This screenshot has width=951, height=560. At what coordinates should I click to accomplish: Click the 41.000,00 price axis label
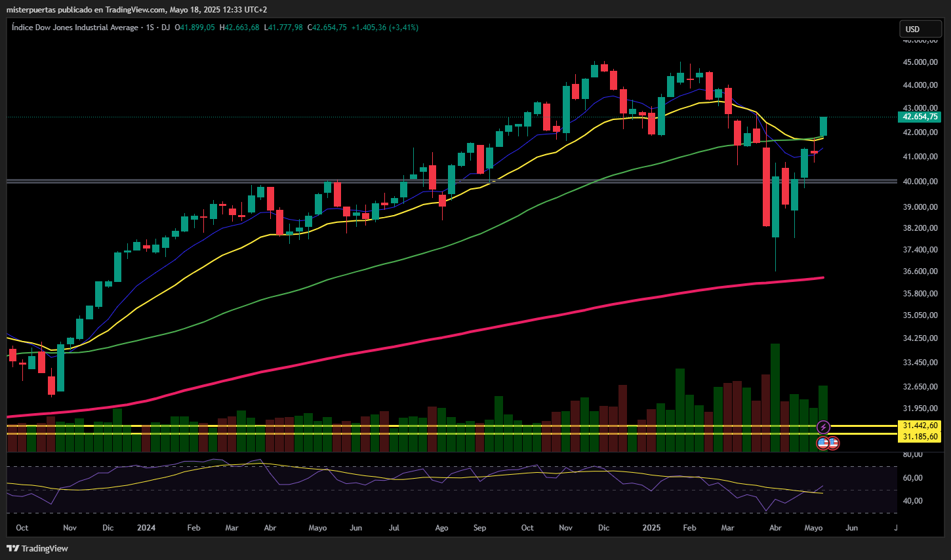click(920, 157)
